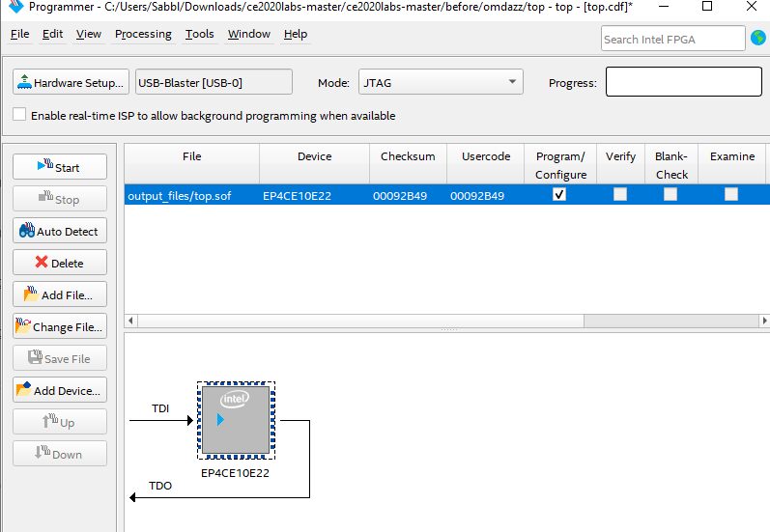Click the Start programming button
This screenshot has width=770, height=532.
(60, 167)
